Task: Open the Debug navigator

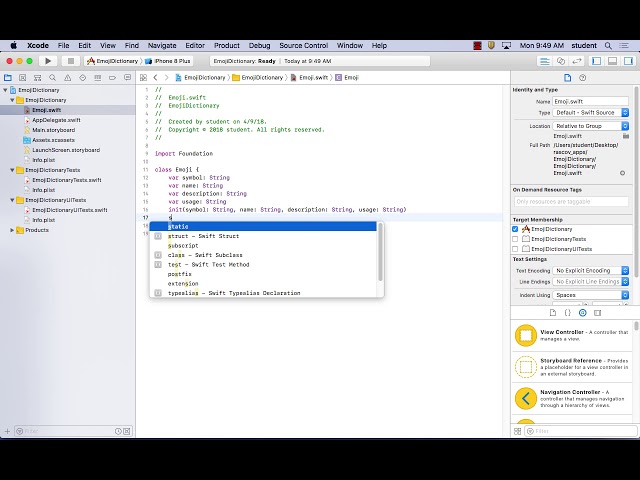Action: (98, 78)
